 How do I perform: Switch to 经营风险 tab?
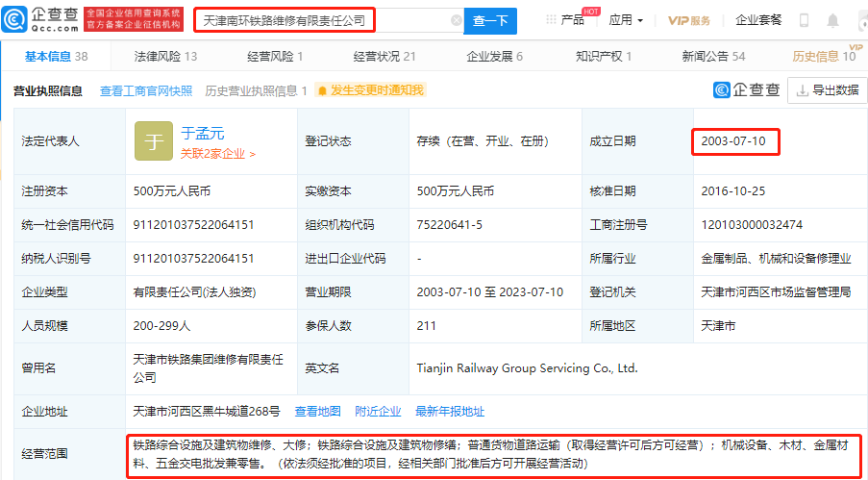point(275,56)
